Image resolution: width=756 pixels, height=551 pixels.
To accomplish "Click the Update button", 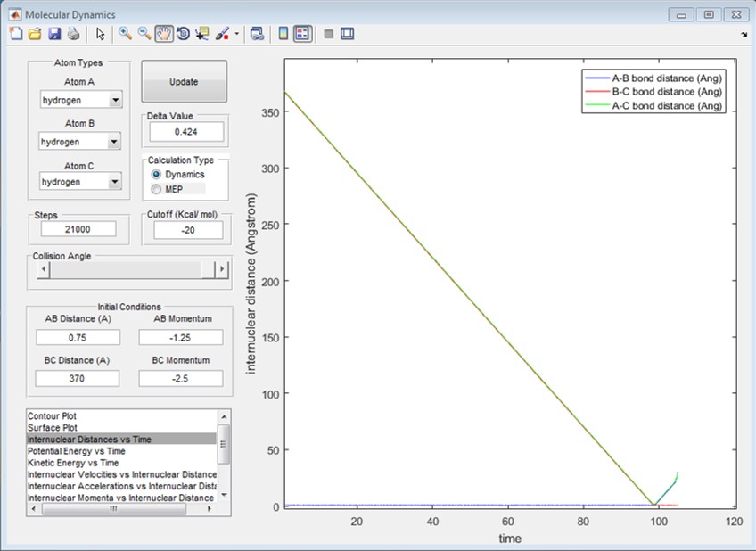I will tap(184, 81).
